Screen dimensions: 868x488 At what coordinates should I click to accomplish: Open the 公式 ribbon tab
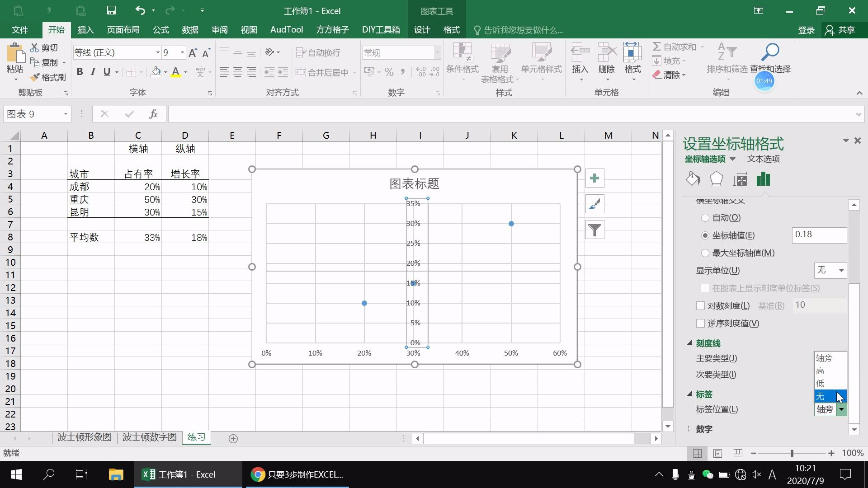click(160, 30)
